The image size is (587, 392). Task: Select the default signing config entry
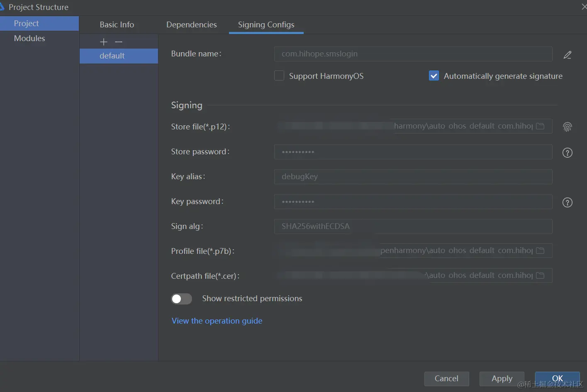point(119,56)
